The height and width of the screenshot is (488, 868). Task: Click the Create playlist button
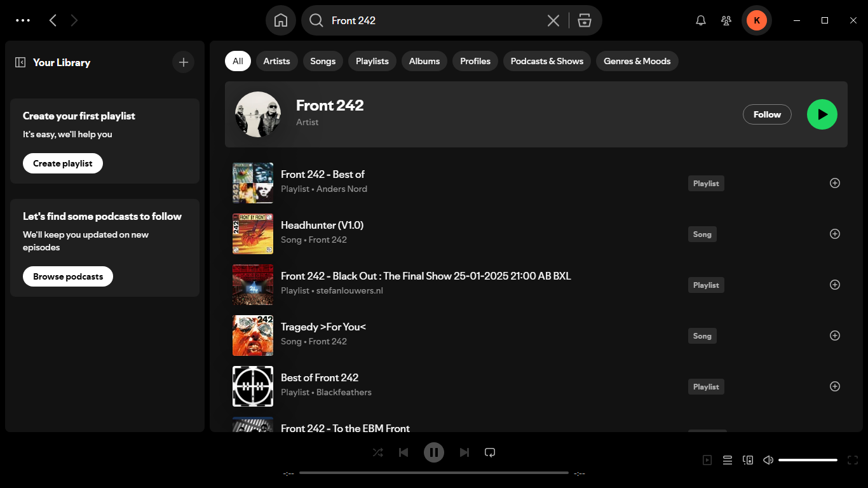click(63, 163)
